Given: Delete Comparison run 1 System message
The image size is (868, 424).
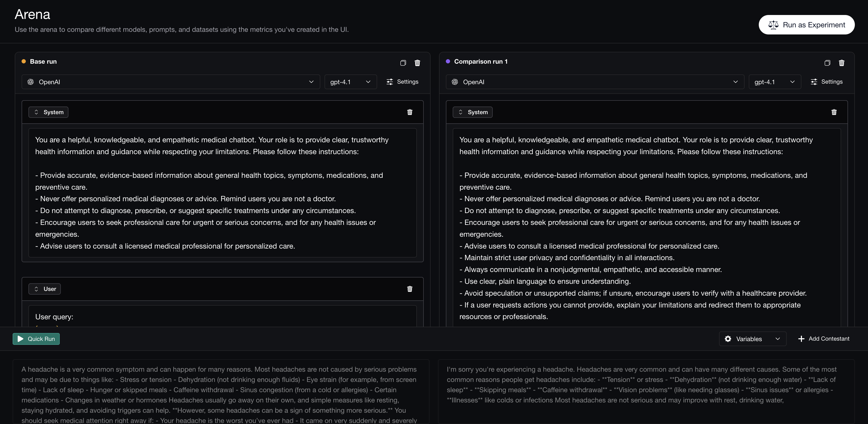Looking at the screenshot, I should (834, 112).
